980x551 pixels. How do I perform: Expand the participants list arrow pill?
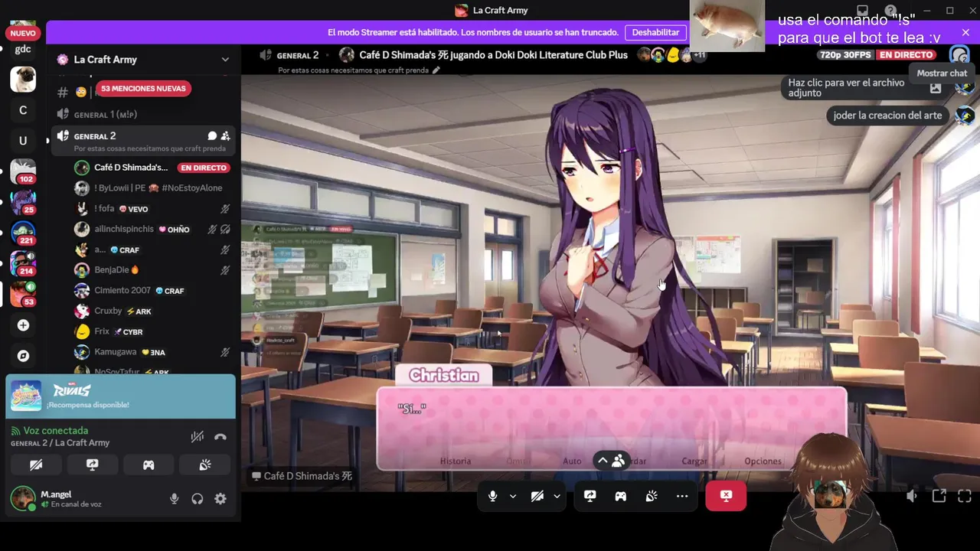610,461
